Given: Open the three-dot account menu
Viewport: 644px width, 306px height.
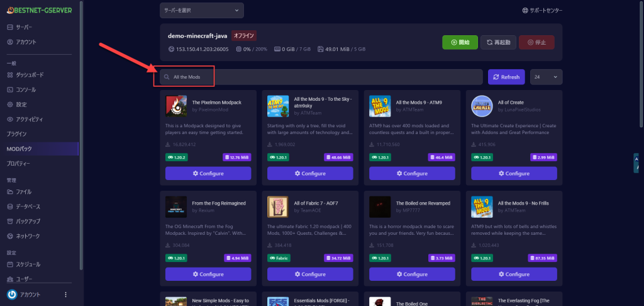Looking at the screenshot, I should [x=65, y=295].
